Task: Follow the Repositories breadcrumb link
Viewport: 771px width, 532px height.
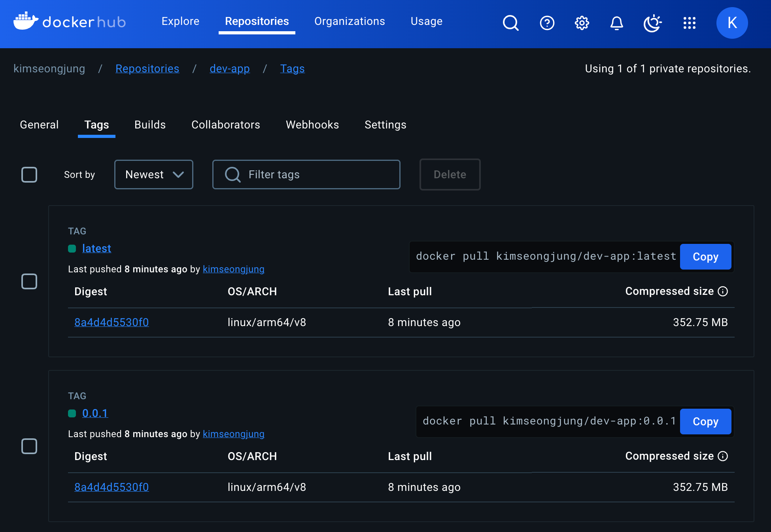Action: point(147,69)
